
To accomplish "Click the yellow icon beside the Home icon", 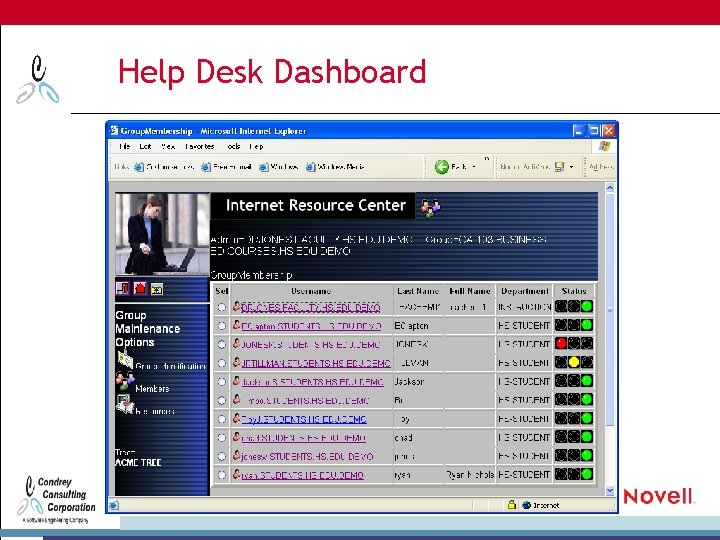I will pyautogui.click(x=157, y=289).
